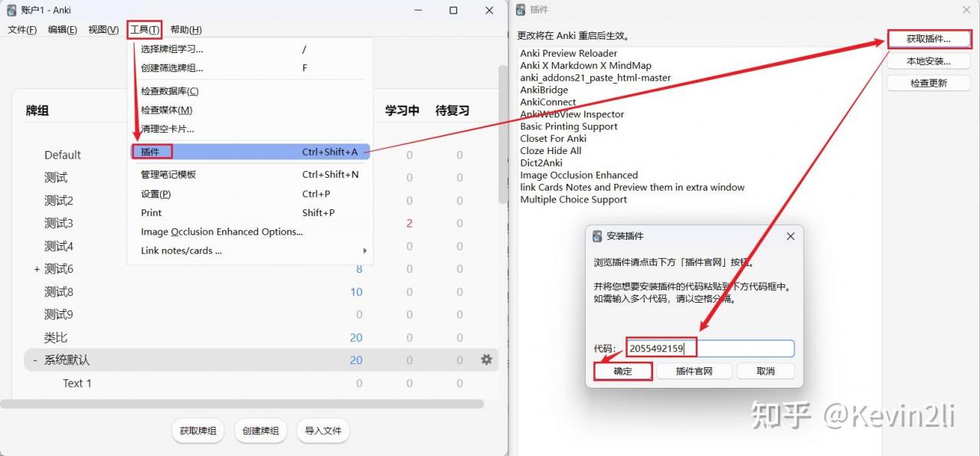Image resolution: width=980 pixels, height=456 pixels.
Task: Cancel the 安装插件 dialog with 取消
Action: [x=766, y=371]
